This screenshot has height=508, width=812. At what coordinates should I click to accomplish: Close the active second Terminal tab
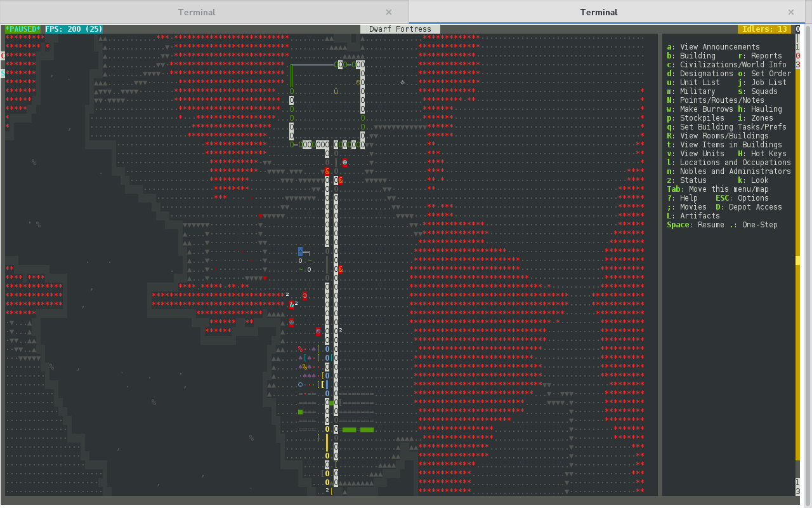(791, 12)
